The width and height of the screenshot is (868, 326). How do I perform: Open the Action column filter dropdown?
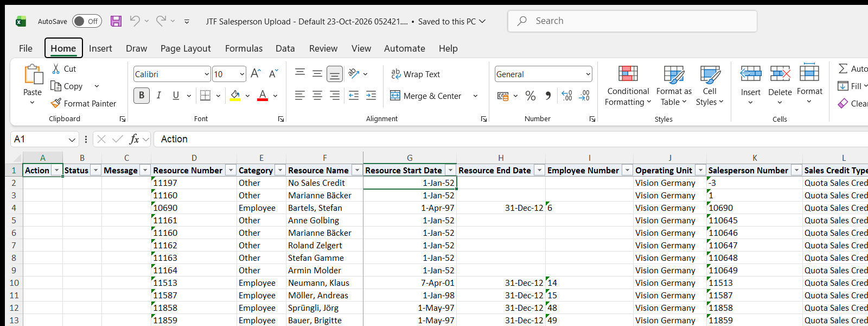point(56,171)
